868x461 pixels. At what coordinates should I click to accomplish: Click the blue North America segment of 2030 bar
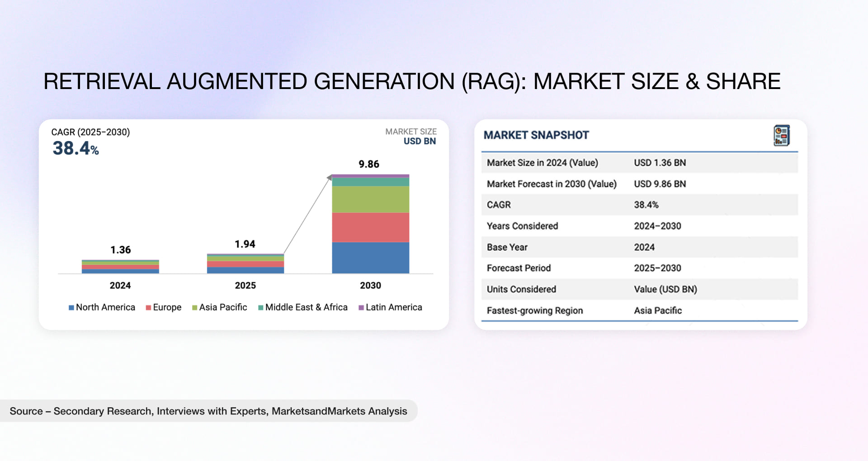tap(370, 257)
